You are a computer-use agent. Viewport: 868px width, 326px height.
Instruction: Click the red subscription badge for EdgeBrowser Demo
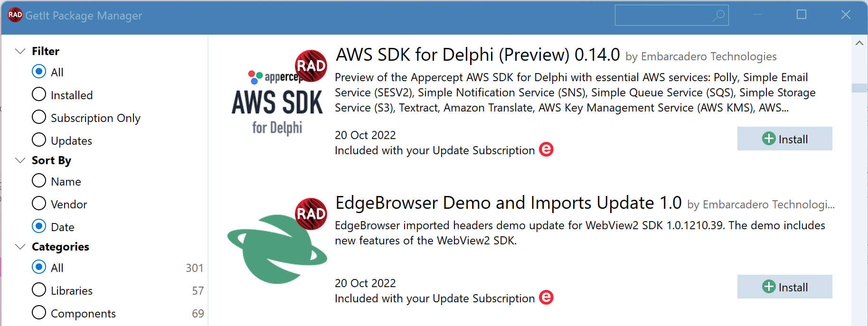click(546, 298)
